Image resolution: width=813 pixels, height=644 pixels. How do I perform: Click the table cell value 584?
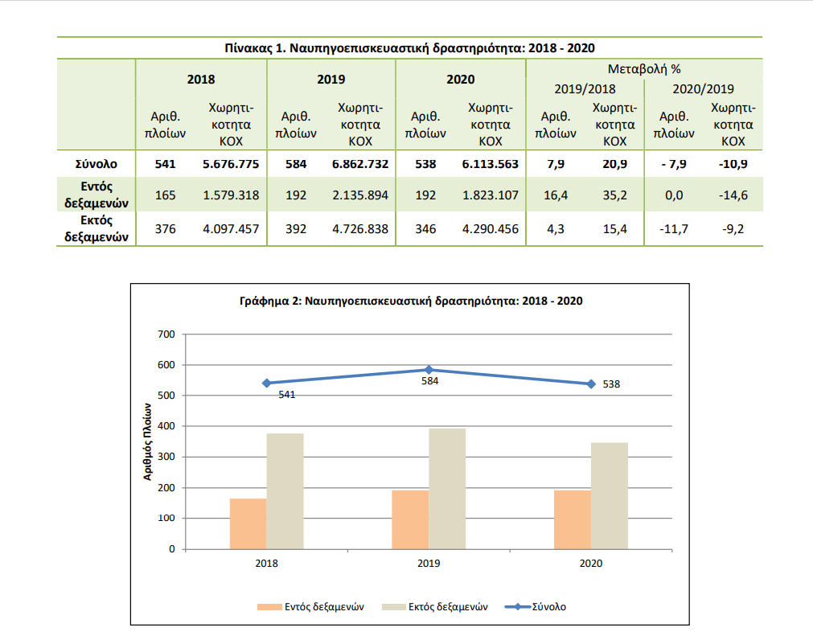tap(296, 164)
